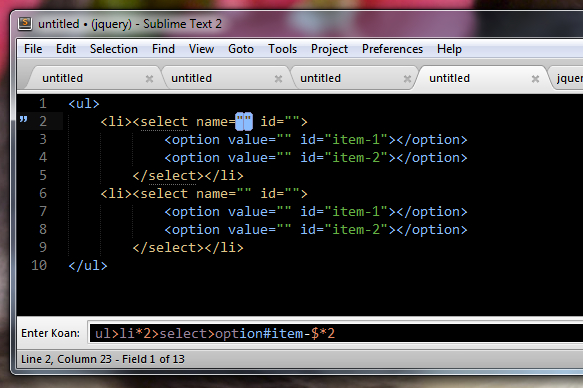Open the Preferences menu
The height and width of the screenshot is (388, 583).
point(392,49)
